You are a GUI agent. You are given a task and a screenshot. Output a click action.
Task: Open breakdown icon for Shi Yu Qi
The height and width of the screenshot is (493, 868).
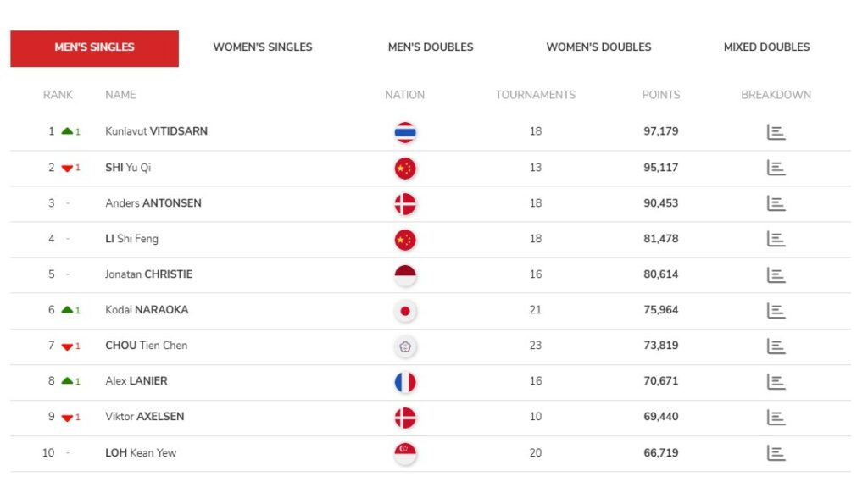coord(776,168)
